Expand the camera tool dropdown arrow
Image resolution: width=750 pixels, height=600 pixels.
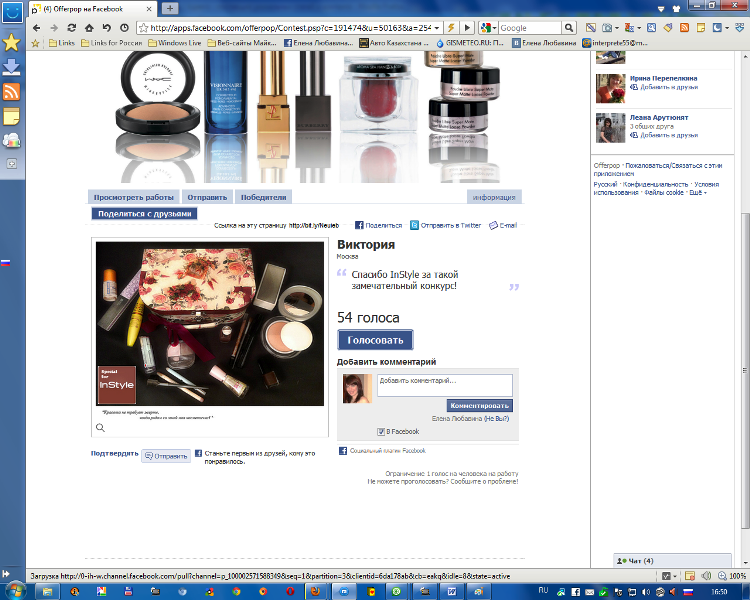(616, 28)
